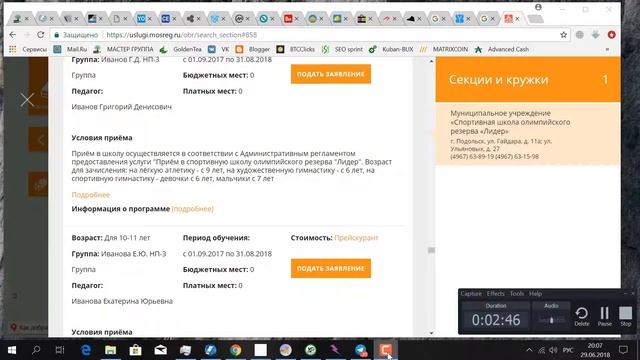640x360 pixels.
Task: Open the Advanced Cash bookmark
Action: click(x=502, y=49)
